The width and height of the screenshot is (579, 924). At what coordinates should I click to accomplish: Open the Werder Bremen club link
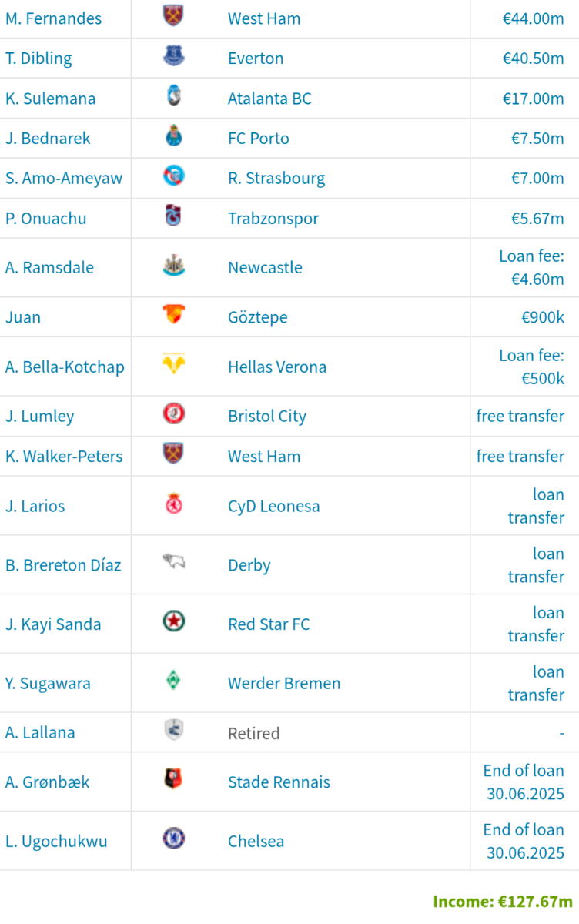click(284, 683)
